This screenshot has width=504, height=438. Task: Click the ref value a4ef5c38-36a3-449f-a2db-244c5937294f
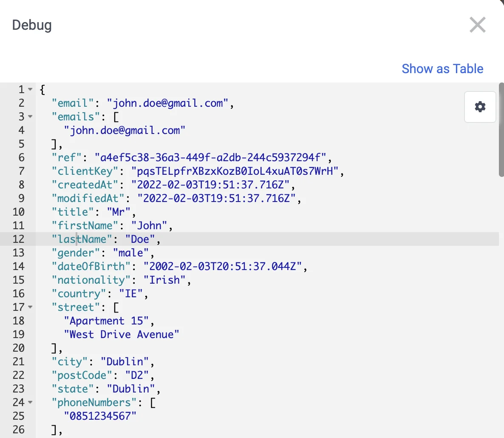pos(210,158)
